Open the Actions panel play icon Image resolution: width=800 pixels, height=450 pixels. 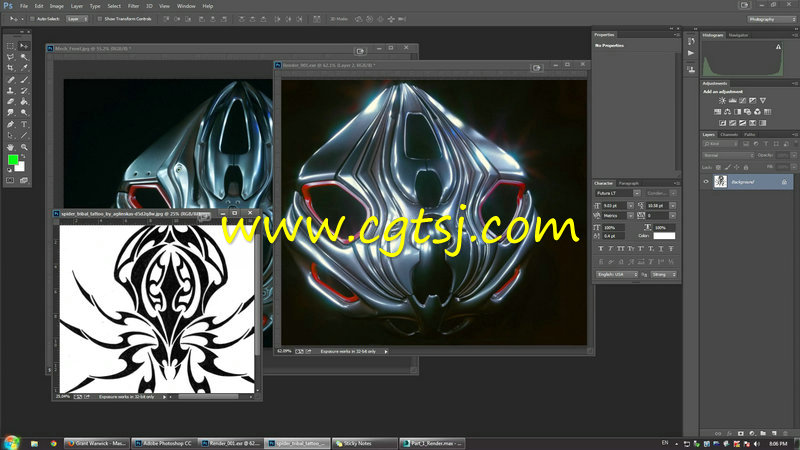691,53
